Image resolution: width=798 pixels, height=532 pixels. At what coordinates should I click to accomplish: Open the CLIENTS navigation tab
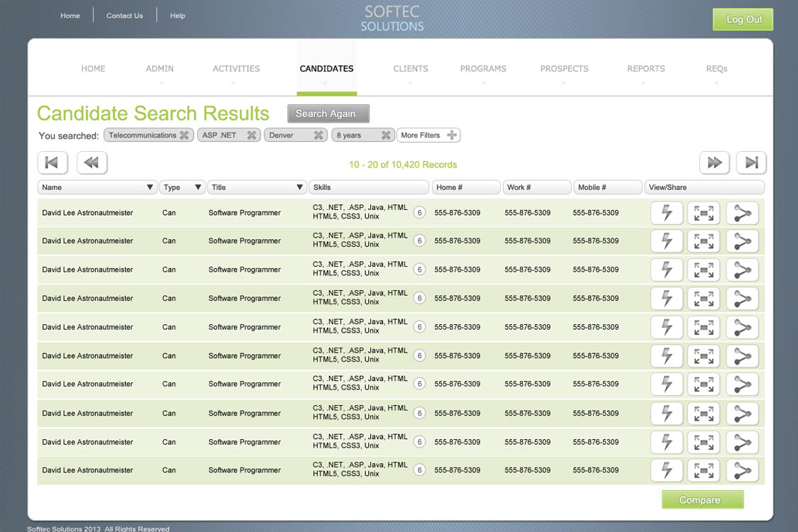411,69
